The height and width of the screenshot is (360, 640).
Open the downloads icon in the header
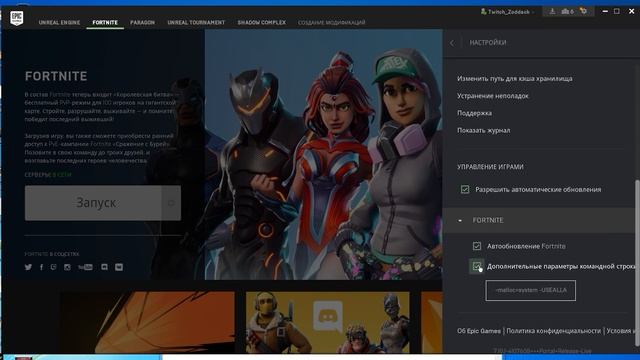[x=552, y=11]
